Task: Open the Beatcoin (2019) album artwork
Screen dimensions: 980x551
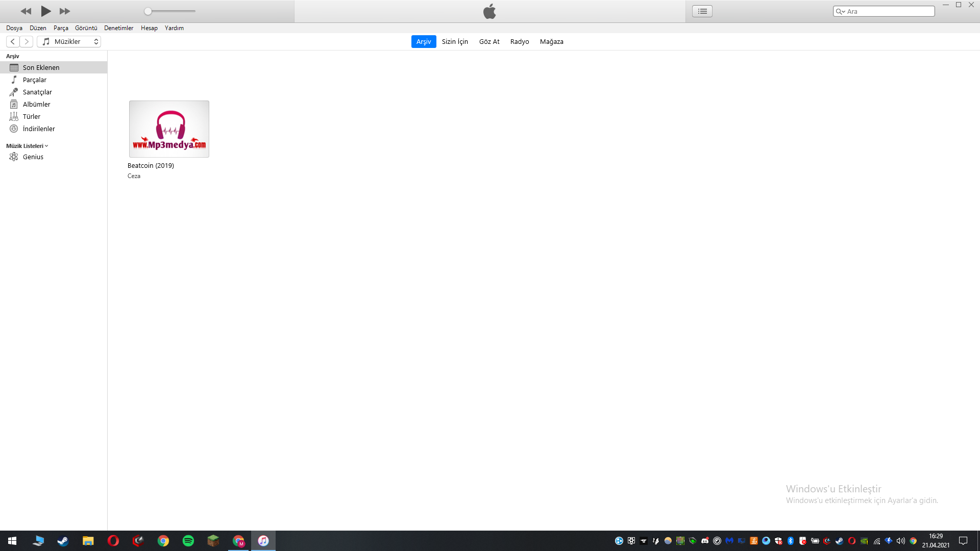Action: (169, 129)
